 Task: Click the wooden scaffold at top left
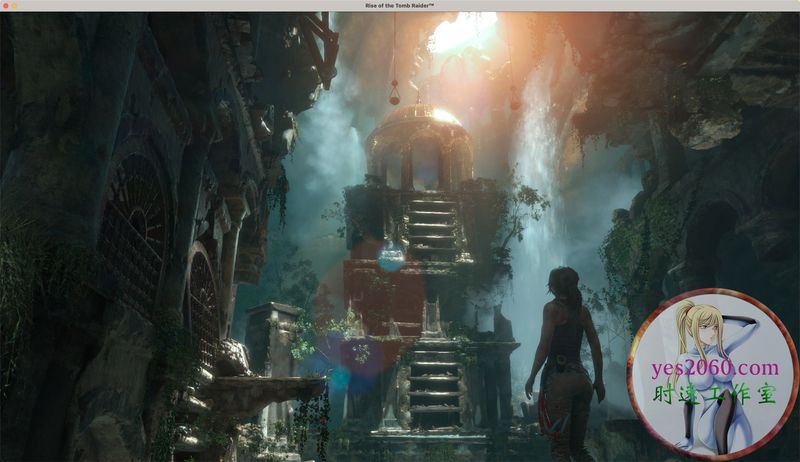click(312, 42)
